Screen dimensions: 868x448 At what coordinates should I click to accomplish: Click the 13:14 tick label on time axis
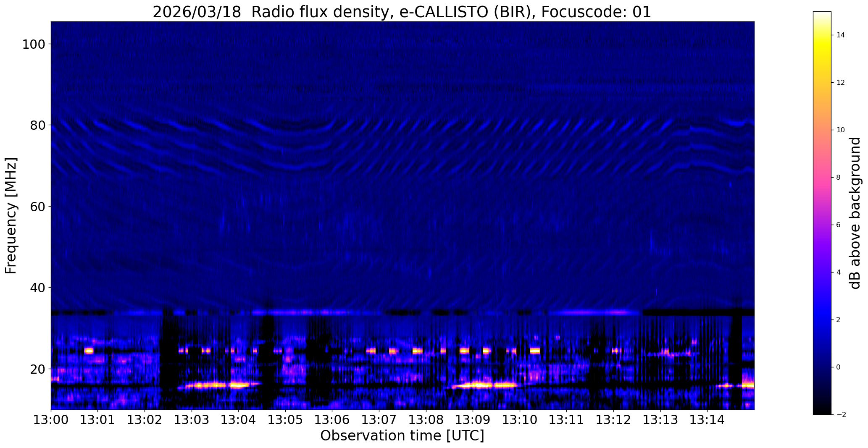click(x=707, y=419)
